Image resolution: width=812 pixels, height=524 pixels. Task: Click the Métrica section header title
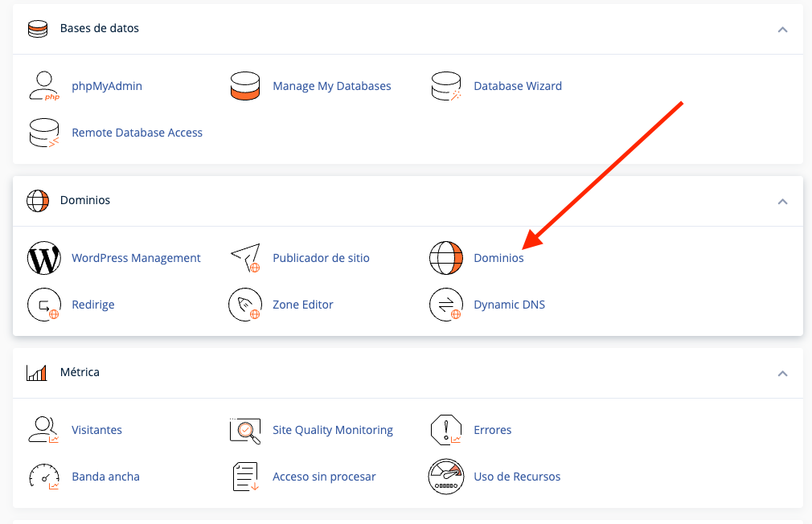click(80, 373)
